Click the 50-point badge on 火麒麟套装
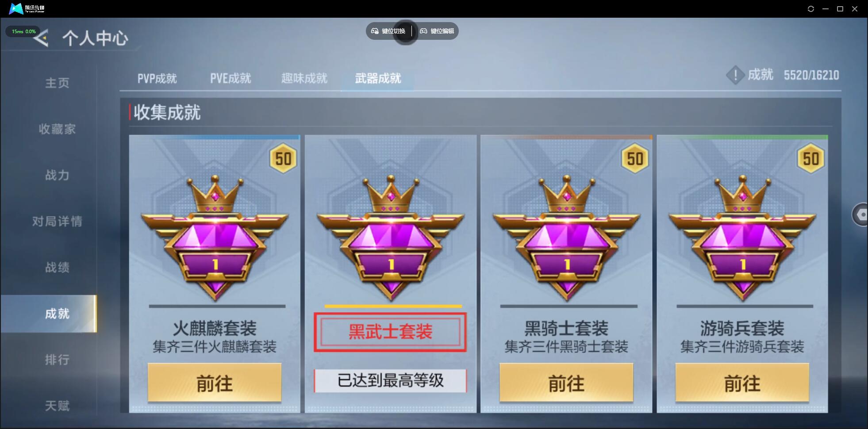Viewport: 868px width, 429px height. point(283,158)
